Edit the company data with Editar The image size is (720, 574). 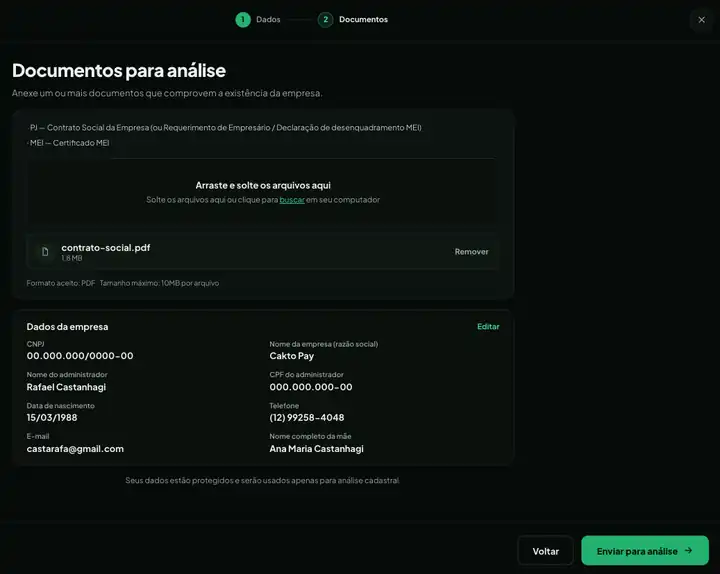(488, 326)
